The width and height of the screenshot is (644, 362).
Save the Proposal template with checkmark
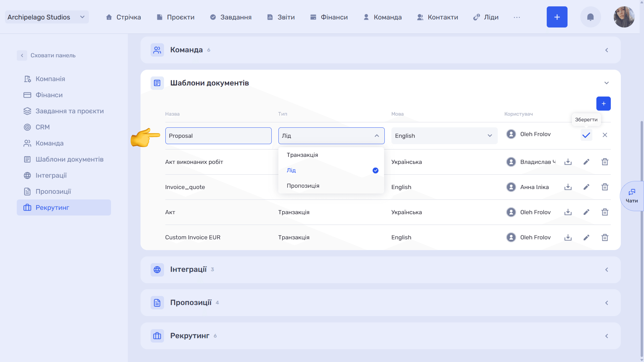click(x=586, y=135)
